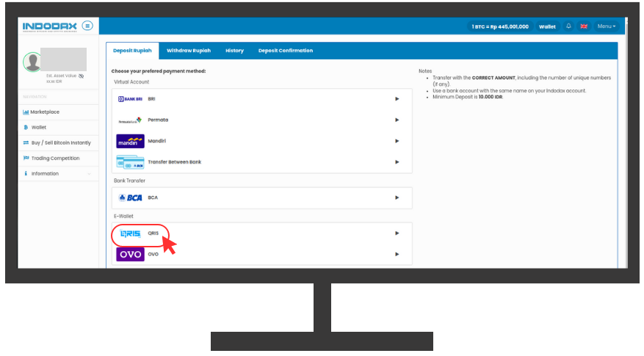Open the Menu dropdown in header

click(607, 26)
